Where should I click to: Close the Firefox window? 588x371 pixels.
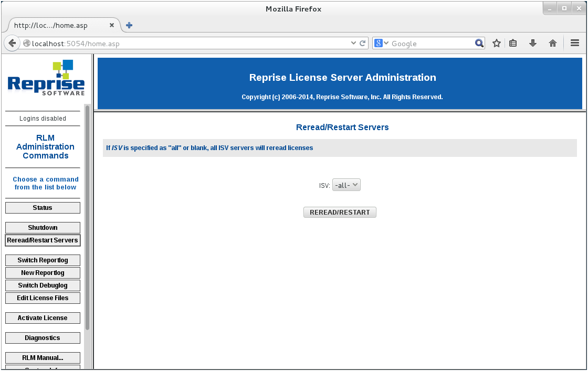click(579, 8)
